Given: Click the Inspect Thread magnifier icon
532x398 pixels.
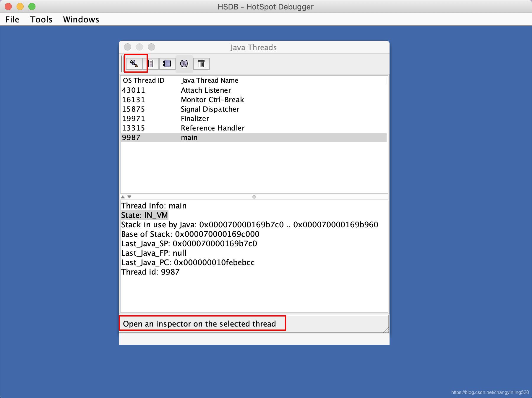Looking at the screenshot, I should [x=134, y=63].
